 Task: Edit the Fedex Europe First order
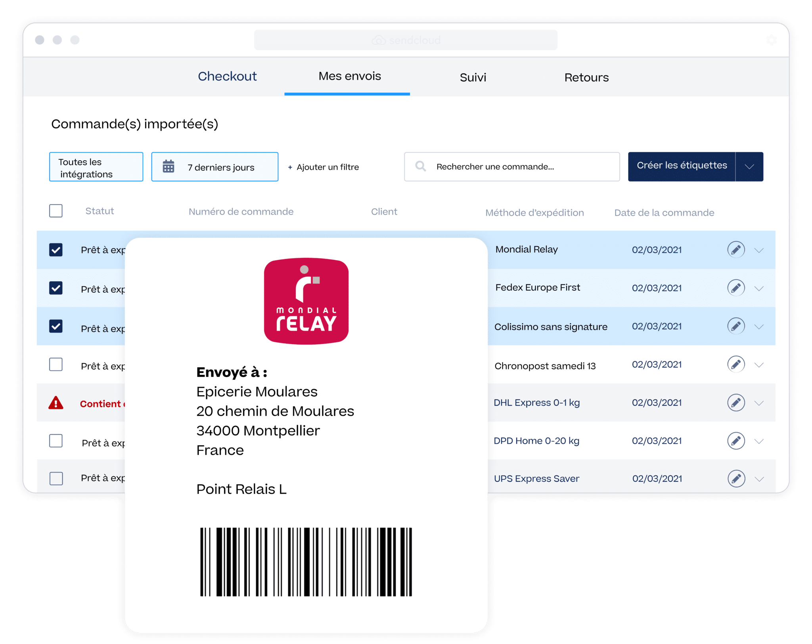coord(736,288)
